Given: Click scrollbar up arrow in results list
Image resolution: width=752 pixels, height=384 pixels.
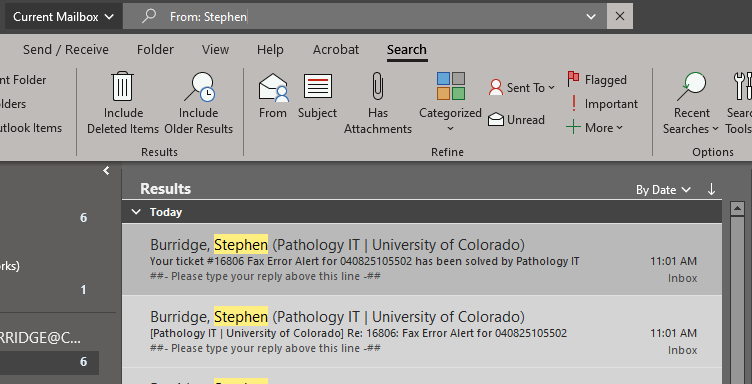Looking at the screenshot, I should pos(737,209).
